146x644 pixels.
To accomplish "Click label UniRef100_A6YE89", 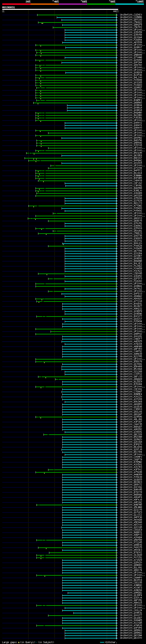I will tap(131, 42).
